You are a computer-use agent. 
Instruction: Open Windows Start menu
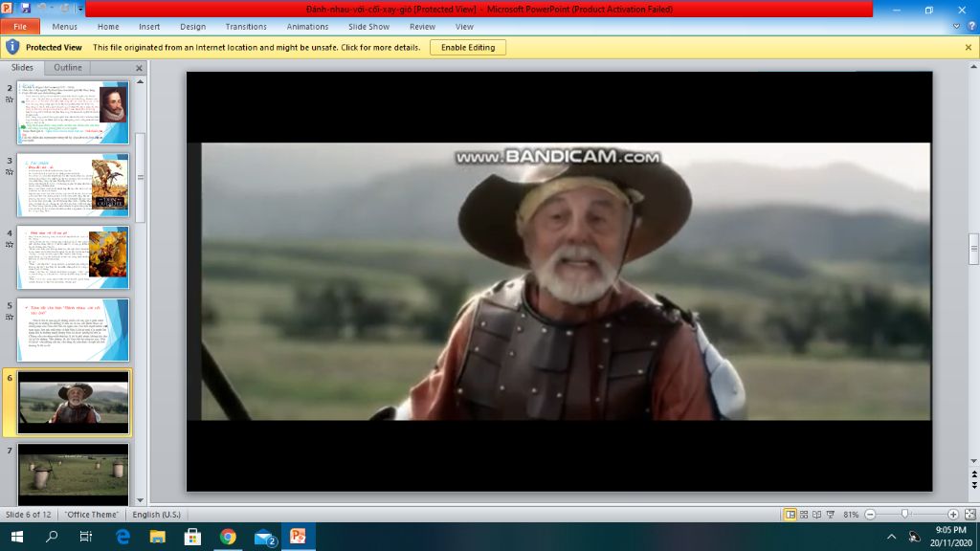(x=17, y=537)
